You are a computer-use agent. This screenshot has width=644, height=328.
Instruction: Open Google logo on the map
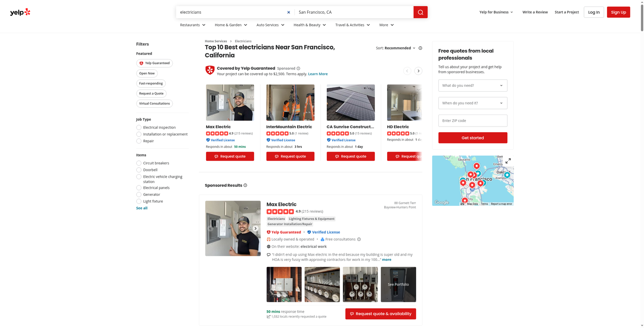[442, 202]
